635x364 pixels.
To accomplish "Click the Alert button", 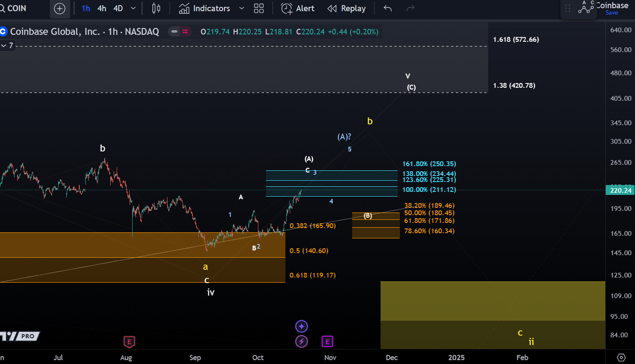I will 298,9.
